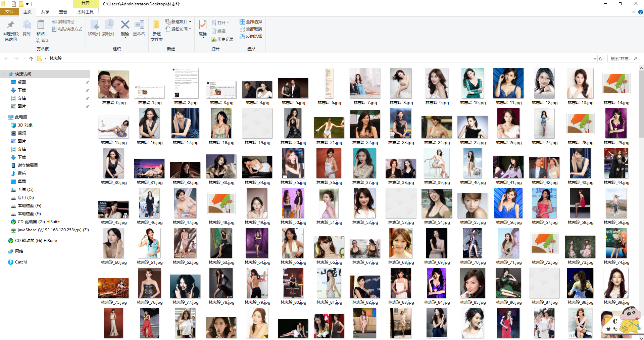Collapse the Quick access (快速访问) tree node
Viewport: 644px width, 340px height.
pos(4,74)
